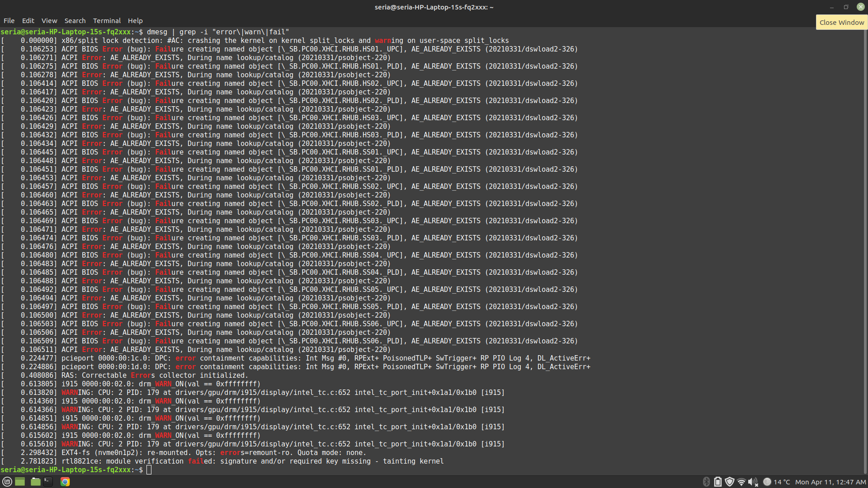This screenshot has height=488, width=868.
Task: Click the 0.615610 WARNING intel_tc_port_init line
Action: (253, 444)
